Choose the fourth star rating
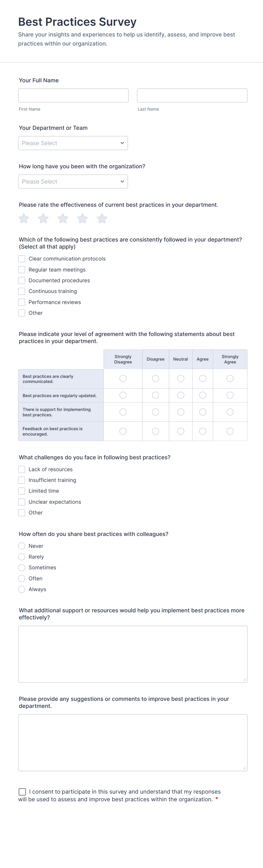 [x=83, y=219]
